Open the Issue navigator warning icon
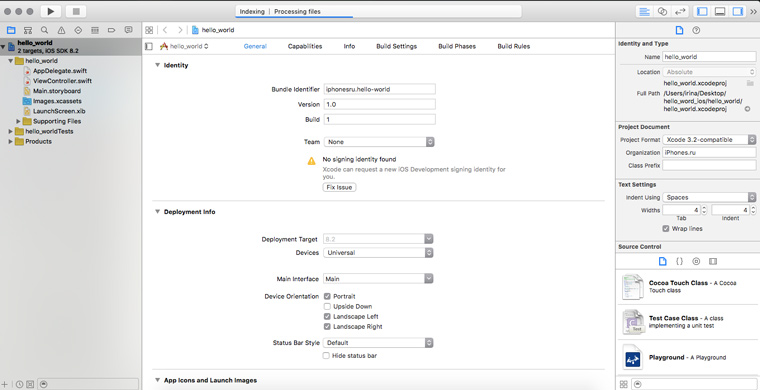Viewport: 760px width, 390px height. click(x=61, y=30)
